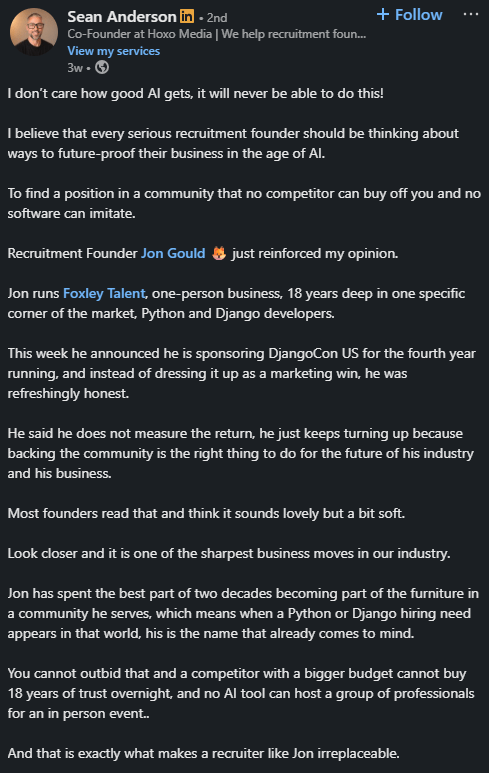
Task: Open the Foxley Talent company link
Action: [104, 293]
